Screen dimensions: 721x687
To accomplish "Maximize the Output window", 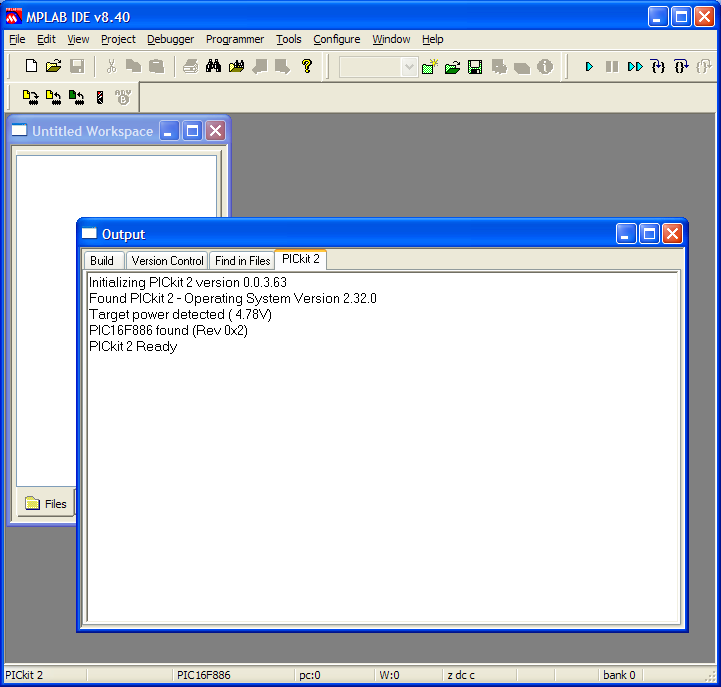I will (649, 234).
